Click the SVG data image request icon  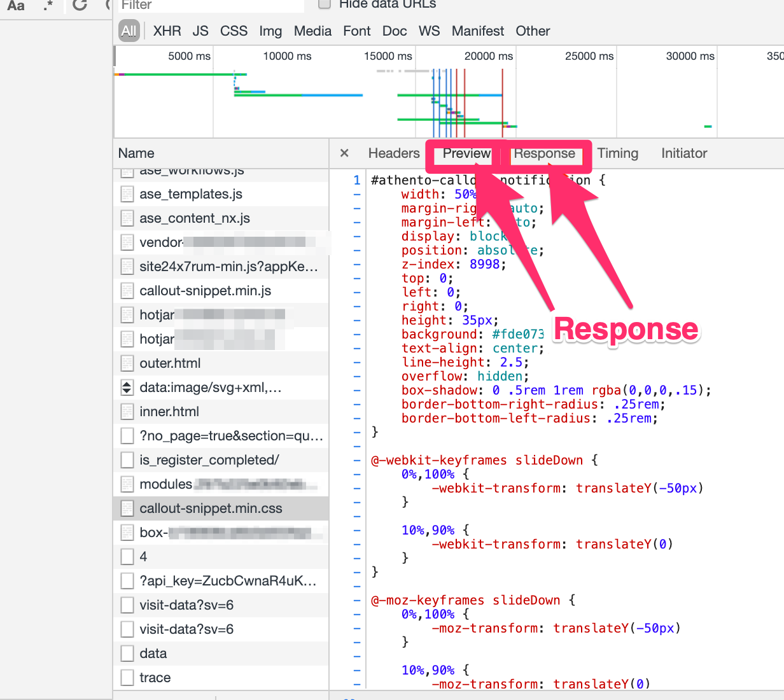(127, 388)
